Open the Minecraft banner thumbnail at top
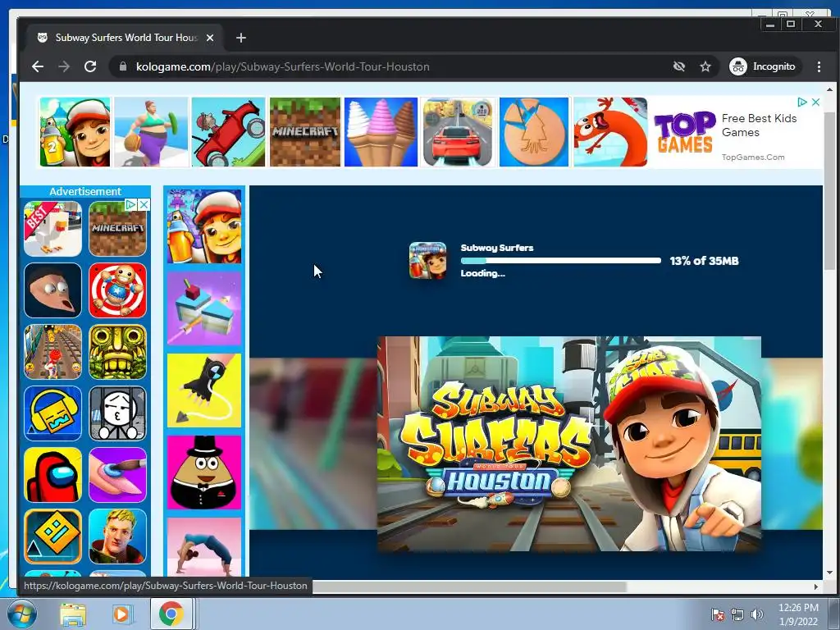This screenshot has height=630, width=840. [305, 132]
